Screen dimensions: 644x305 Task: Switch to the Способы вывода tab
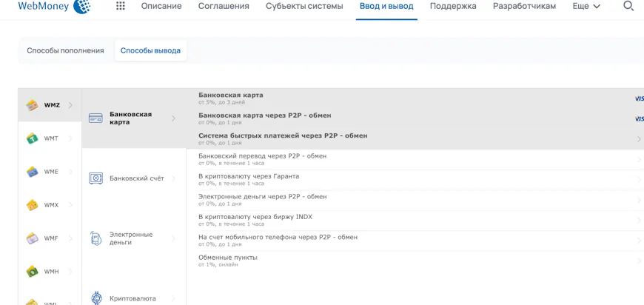tap(150, 51)
